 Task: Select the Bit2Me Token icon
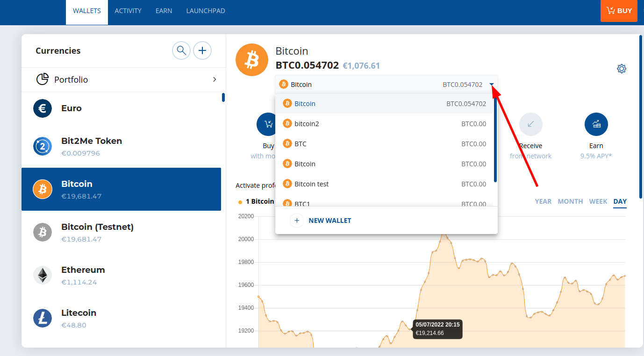[43, 146]
